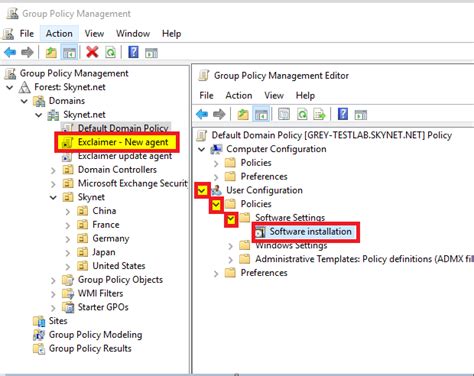Collapse the Domains node

(24, 101)
